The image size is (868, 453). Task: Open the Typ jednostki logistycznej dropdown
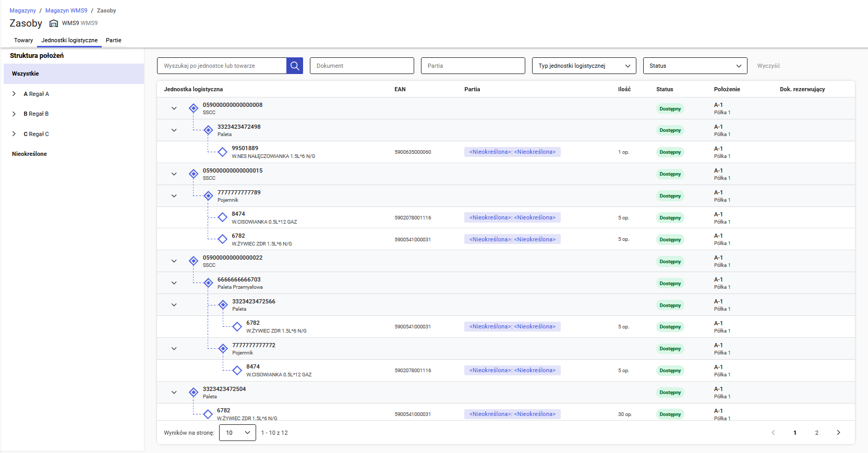(x=584, y=66)
